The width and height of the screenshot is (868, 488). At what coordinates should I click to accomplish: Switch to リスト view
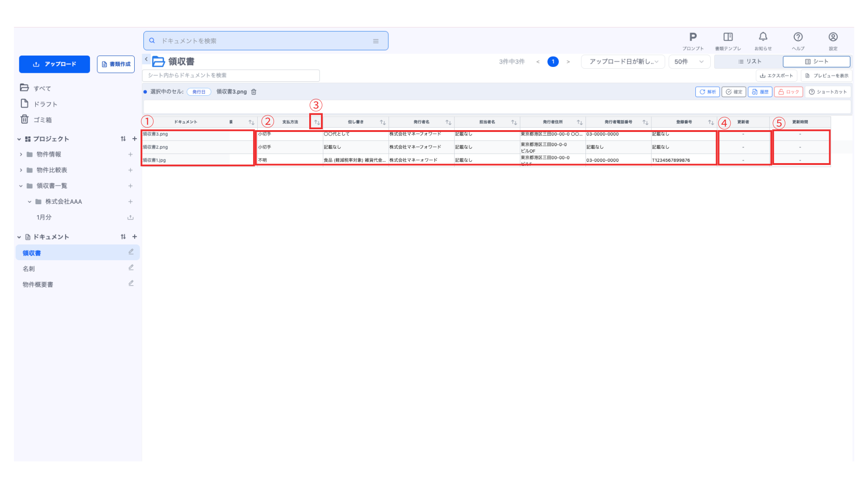(x=750, y=61)
